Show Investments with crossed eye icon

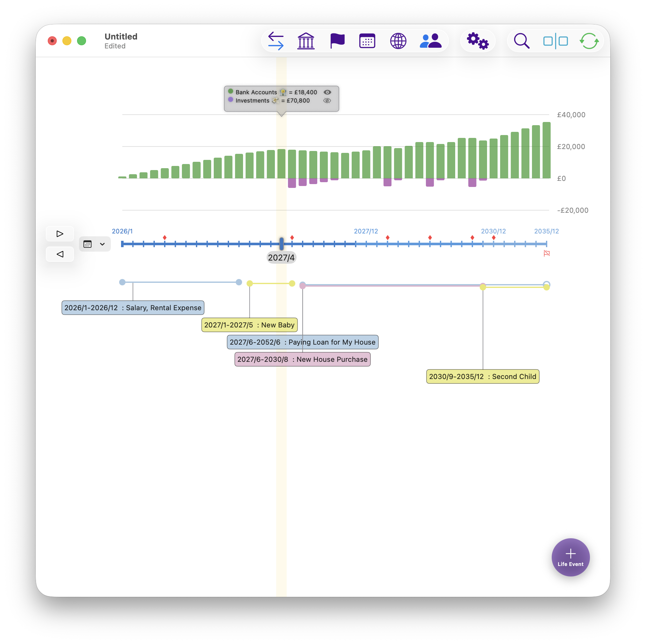pyautogui.click(x=327, y=101)
